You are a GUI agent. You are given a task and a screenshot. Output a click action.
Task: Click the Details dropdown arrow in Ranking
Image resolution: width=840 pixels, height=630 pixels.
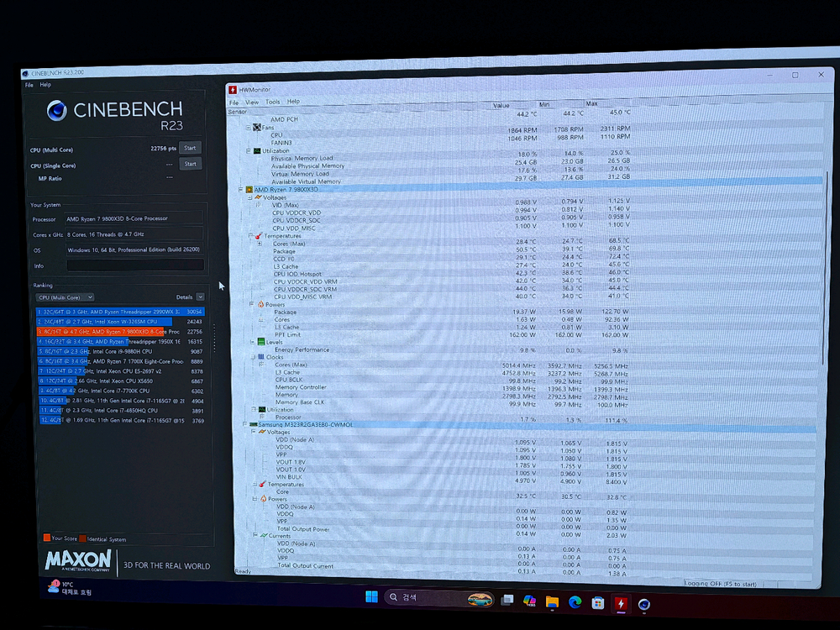(200, 297)
